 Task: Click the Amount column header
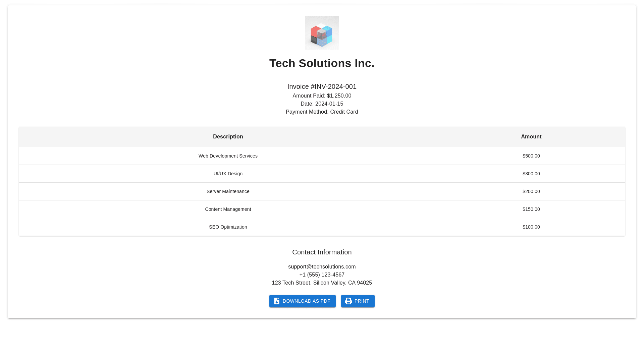531,137
